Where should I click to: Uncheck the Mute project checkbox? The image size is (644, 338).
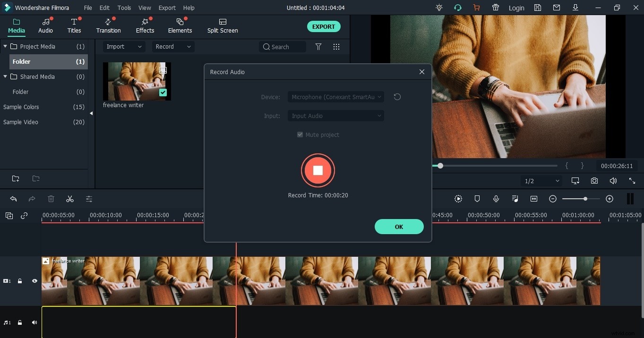pos(300,135)
